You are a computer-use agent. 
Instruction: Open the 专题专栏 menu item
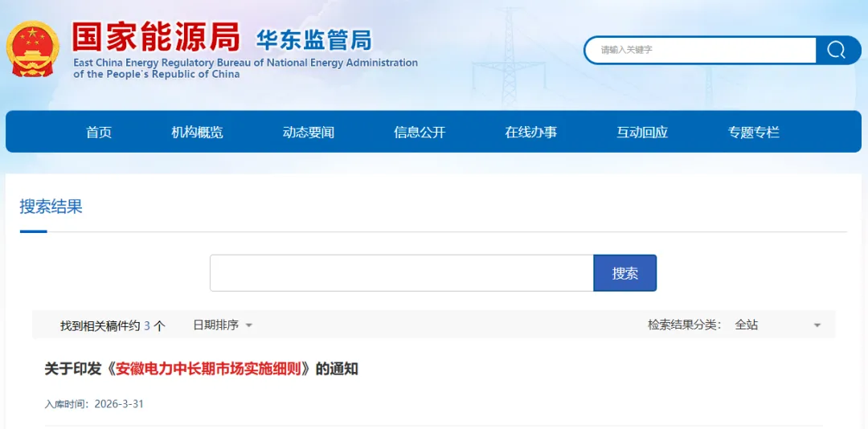point(753,133)
